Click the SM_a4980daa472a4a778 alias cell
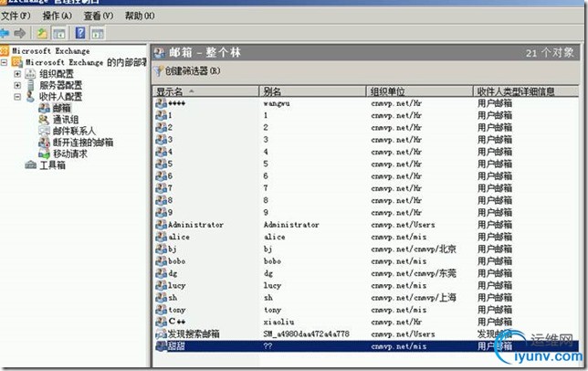Viewport: 588px width, 371px height. [306, 334]
